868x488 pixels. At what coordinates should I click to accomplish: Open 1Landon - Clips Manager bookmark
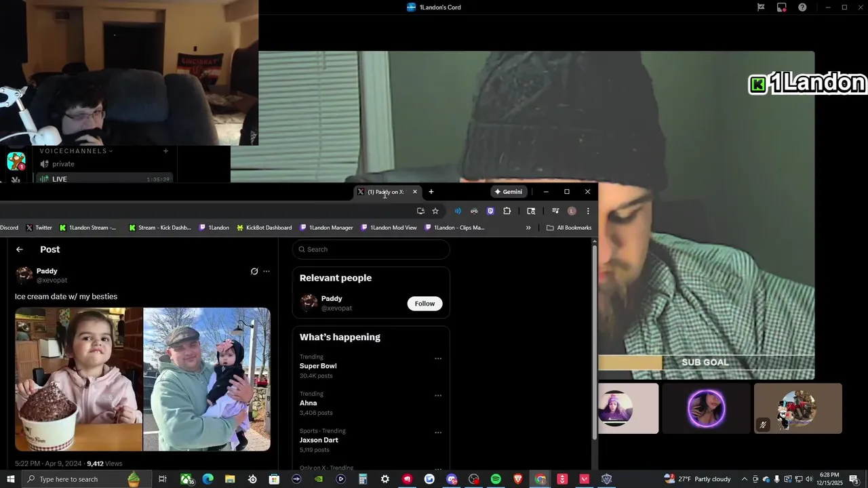[454, 228]
